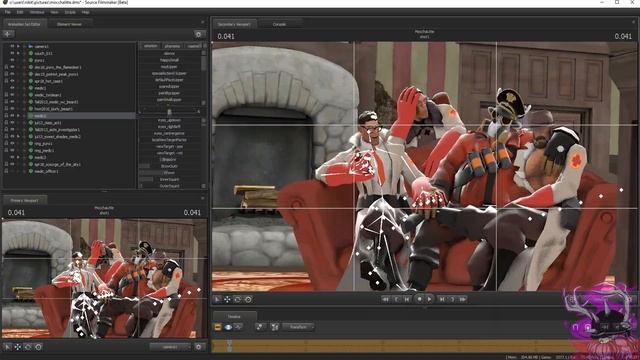The image size is (640, 360).
Task: Toggle lock icon on medic_officer1 row
Action: pos(6,171)
